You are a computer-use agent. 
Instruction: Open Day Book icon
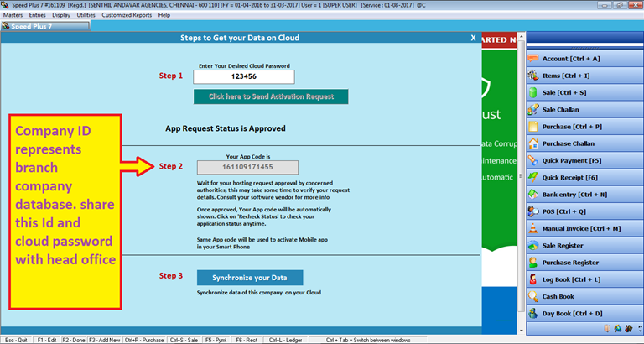click(533, 314)
